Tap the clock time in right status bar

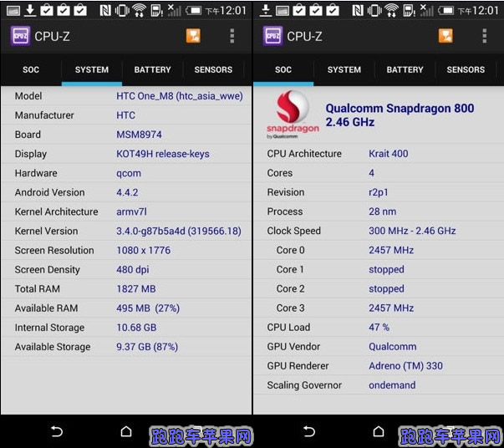[x=478, y=11]
